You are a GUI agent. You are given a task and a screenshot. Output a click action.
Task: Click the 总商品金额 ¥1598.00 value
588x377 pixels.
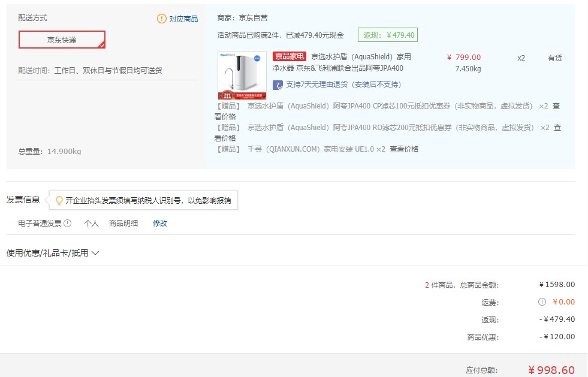[557, 285]
